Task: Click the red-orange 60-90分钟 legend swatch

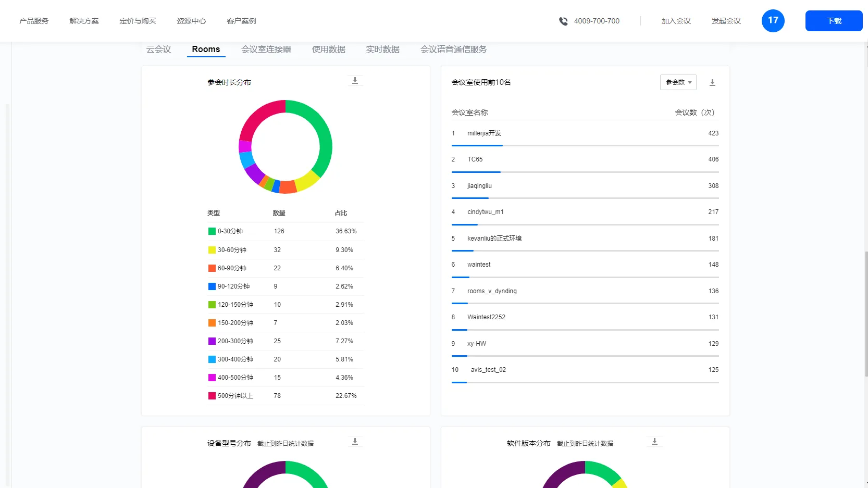Action: point(212,268)
